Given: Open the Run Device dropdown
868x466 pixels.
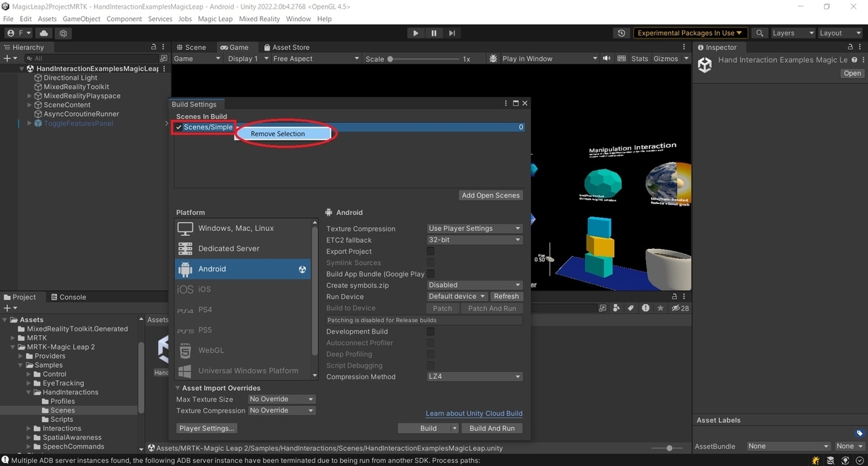Looking at the screenshot, I should coord(457,297).
